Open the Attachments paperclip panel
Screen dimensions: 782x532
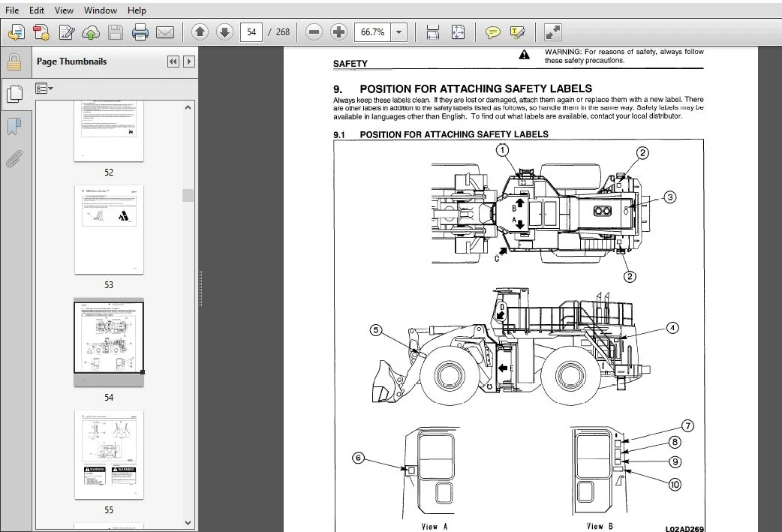(14, 159)
